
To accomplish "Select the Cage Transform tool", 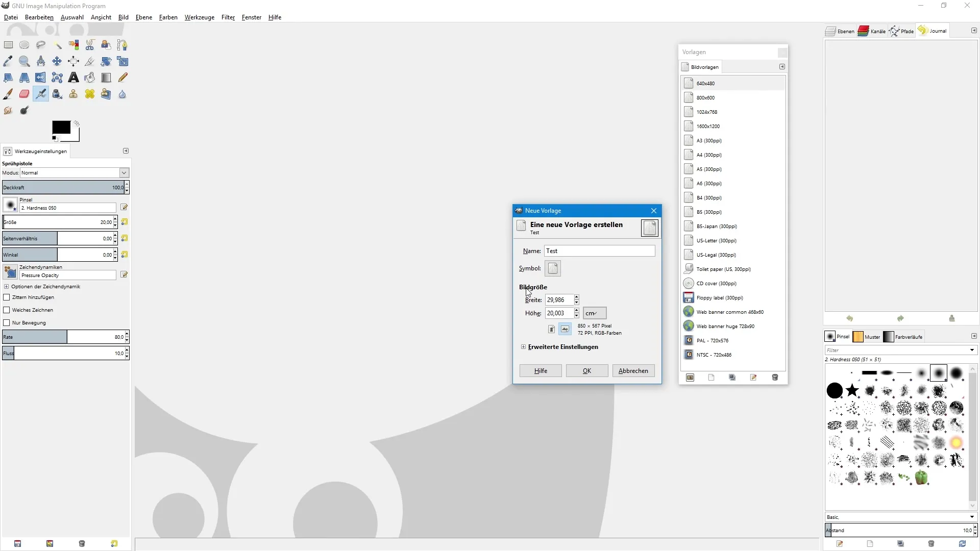I will click(57, 78).
